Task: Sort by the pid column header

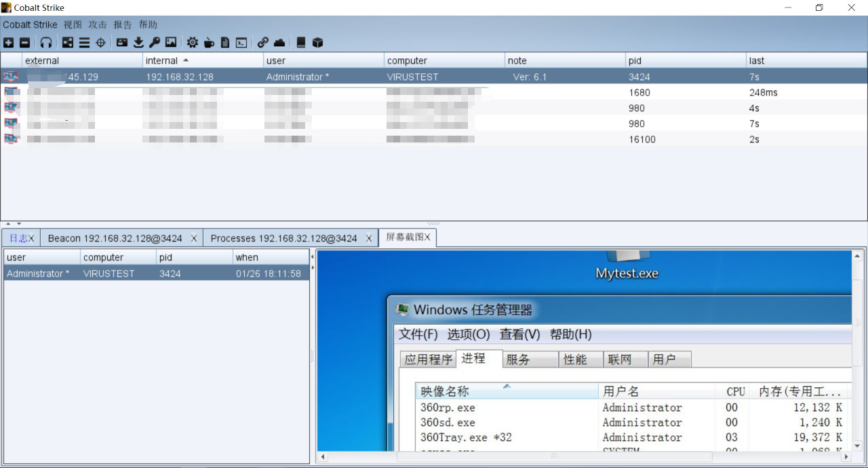Action: [685, 60]
